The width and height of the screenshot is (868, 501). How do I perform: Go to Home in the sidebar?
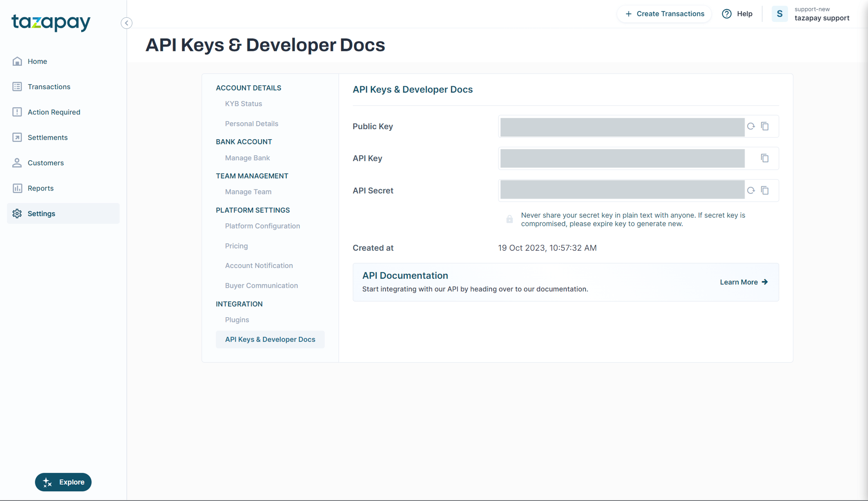click(x=37, y=61)
